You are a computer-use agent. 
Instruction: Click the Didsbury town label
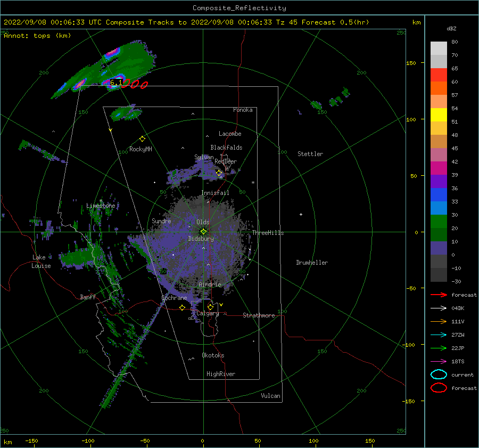coord(201,239)
